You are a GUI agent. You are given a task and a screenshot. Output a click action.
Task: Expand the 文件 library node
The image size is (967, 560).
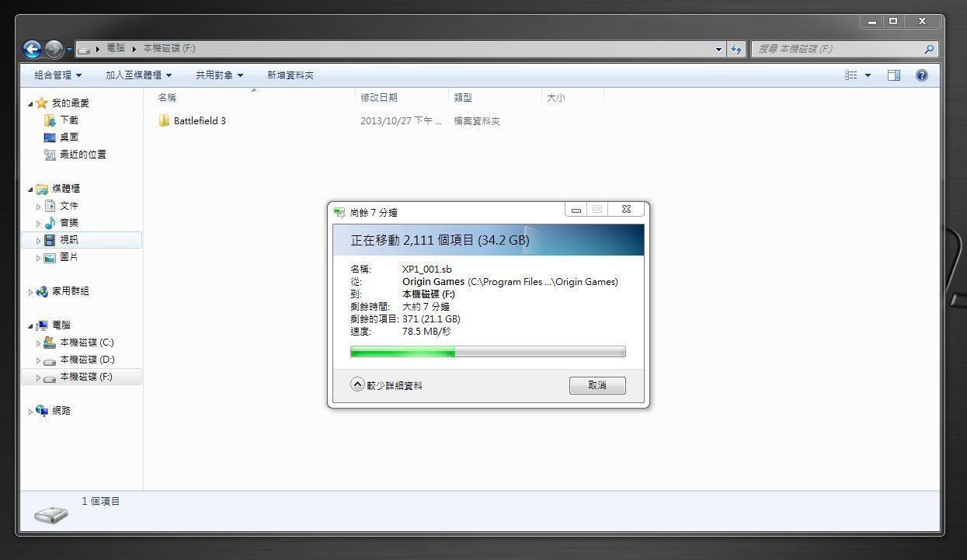(x=38, y=207)
